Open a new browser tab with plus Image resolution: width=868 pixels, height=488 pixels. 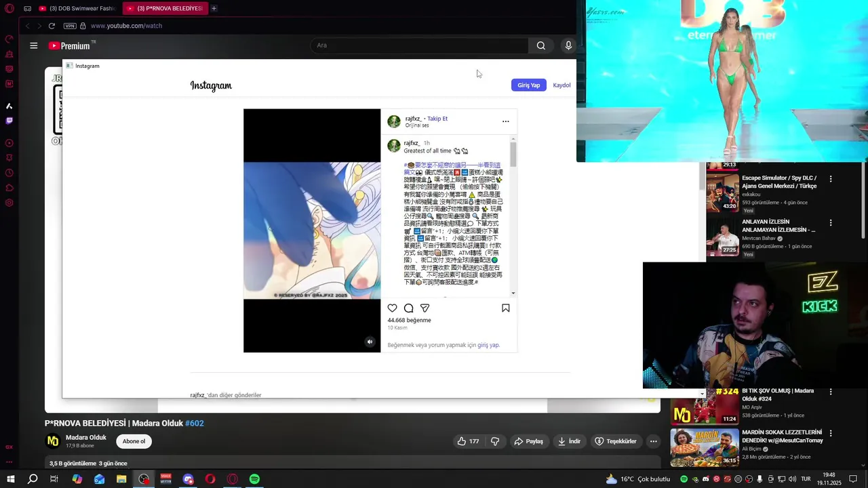click(x=214, y=8)
